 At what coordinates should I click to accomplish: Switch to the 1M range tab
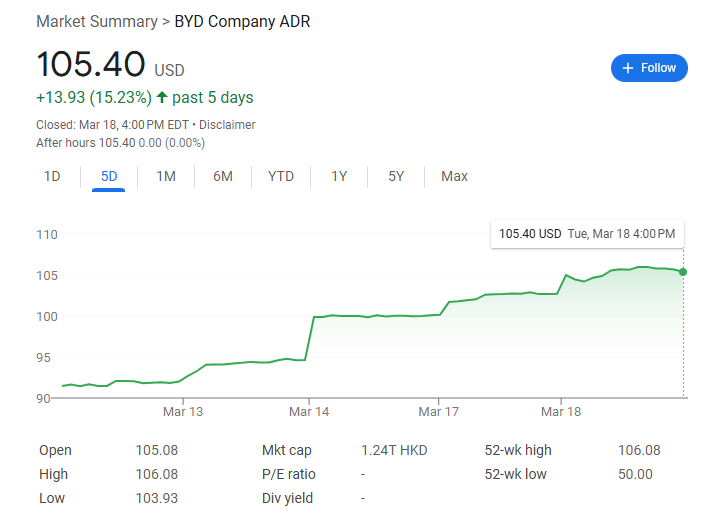pos(166,177)
